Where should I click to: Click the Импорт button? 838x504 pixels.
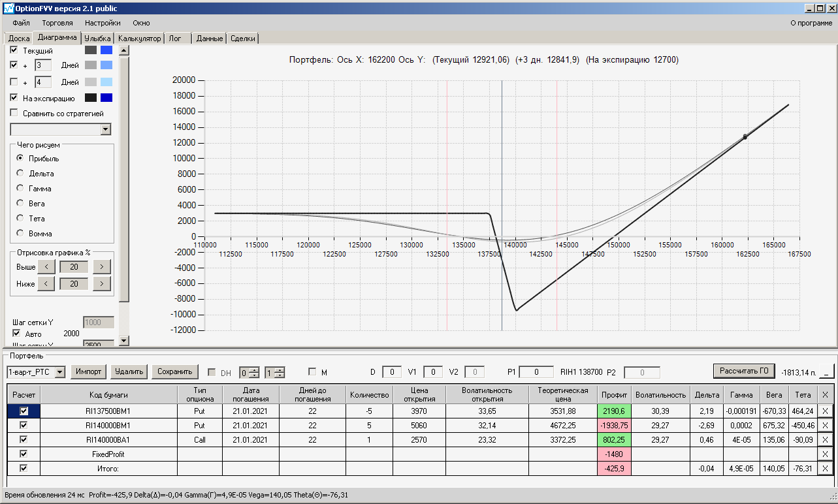pos(88,371)
